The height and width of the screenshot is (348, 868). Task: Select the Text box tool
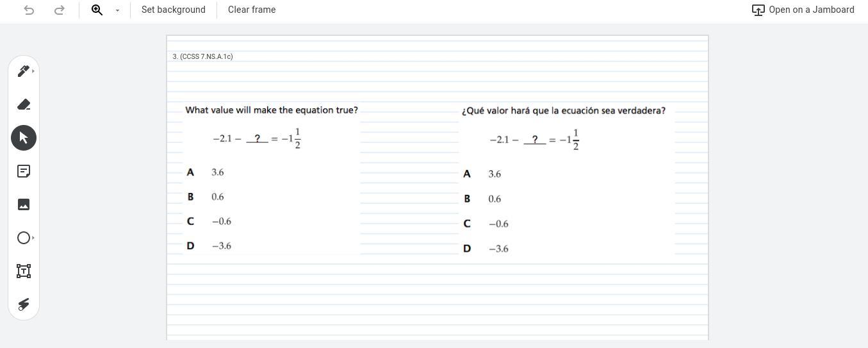pyautogui.click(x=24, y=271)
